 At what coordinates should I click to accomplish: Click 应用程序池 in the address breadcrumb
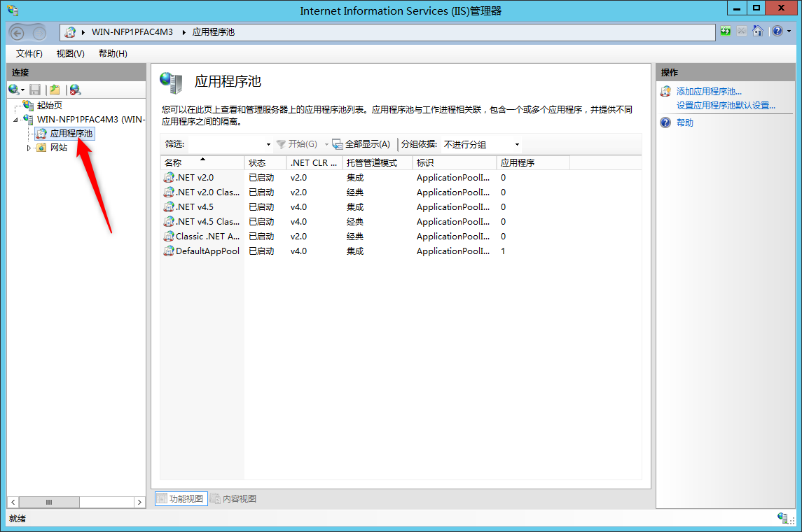click(x=214, y=31)
